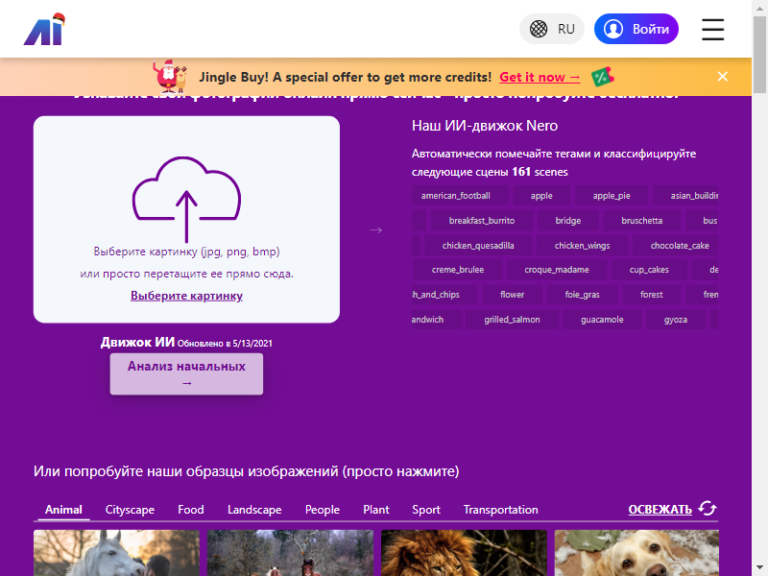Switch to the Sport tab

point(426,510)
